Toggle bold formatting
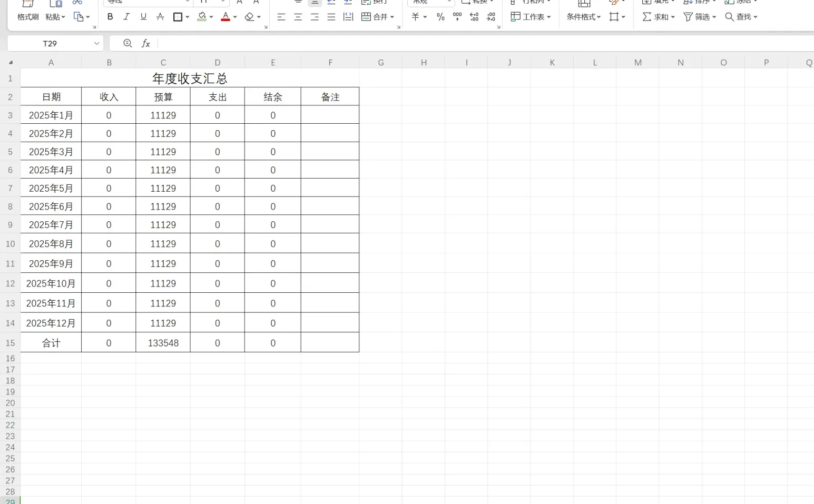 (110, 17)
